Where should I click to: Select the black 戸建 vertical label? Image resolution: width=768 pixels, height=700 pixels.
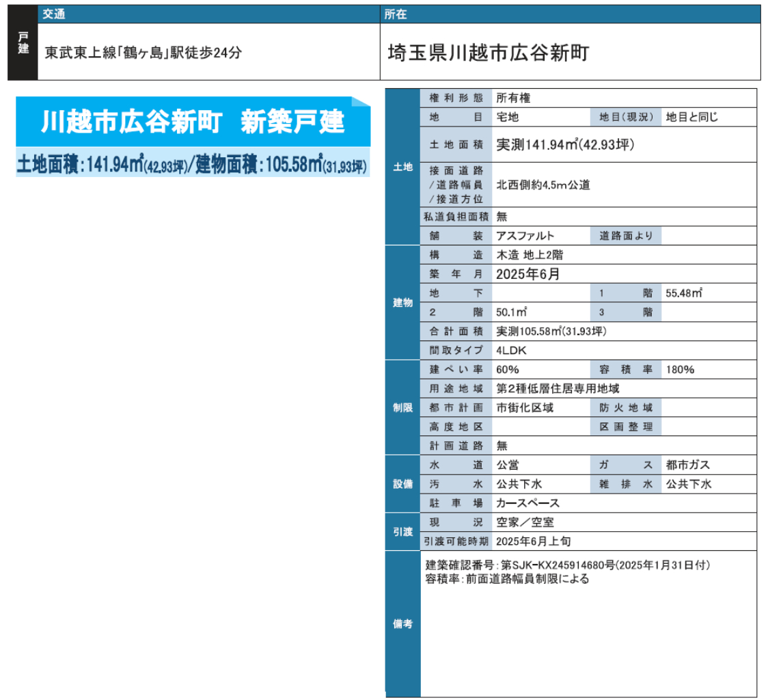click(x=23, y=42)
